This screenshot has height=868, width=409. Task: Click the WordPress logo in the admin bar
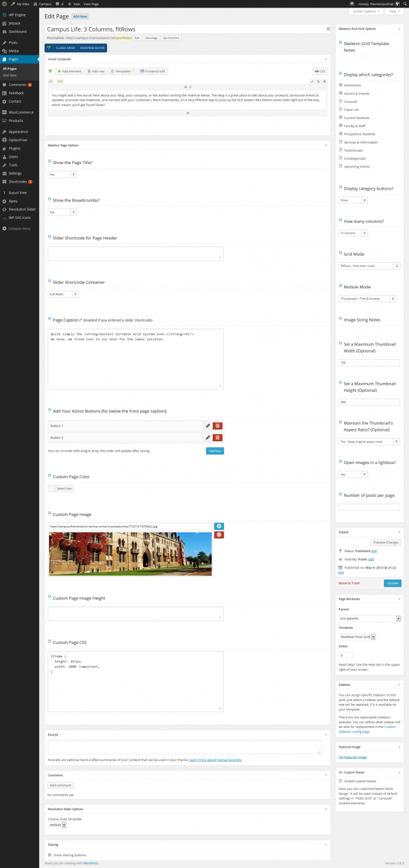[x=5, y=4]
